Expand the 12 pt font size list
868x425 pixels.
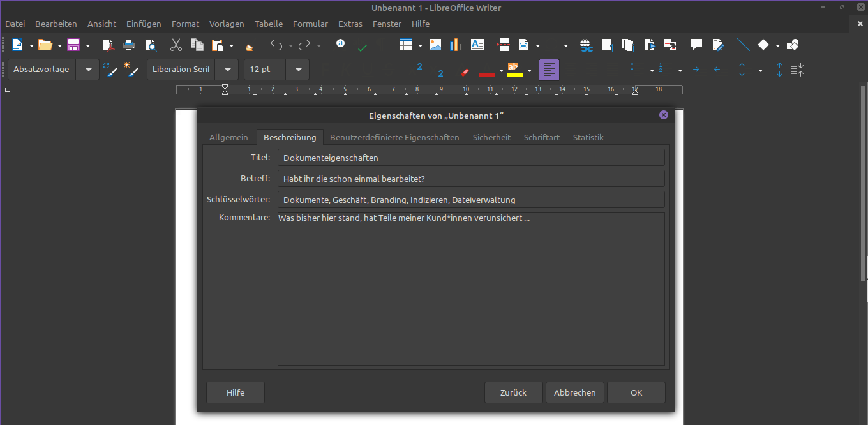pos(298,70)
